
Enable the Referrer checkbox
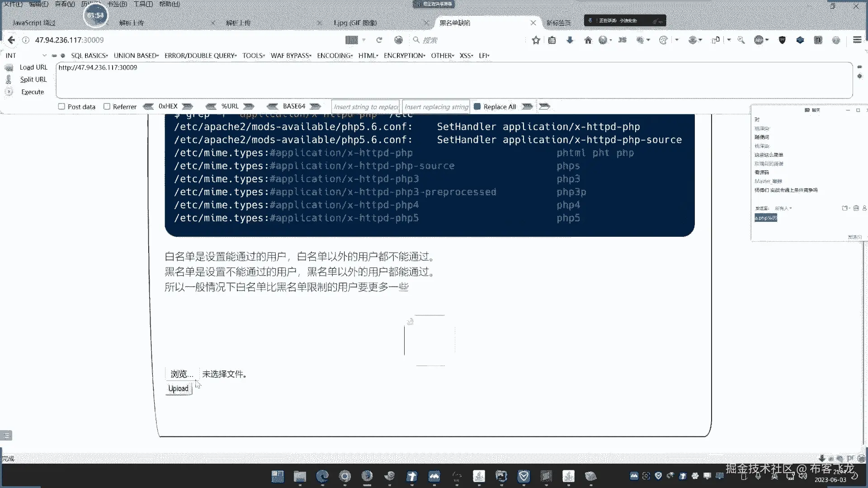click(107, 107)
